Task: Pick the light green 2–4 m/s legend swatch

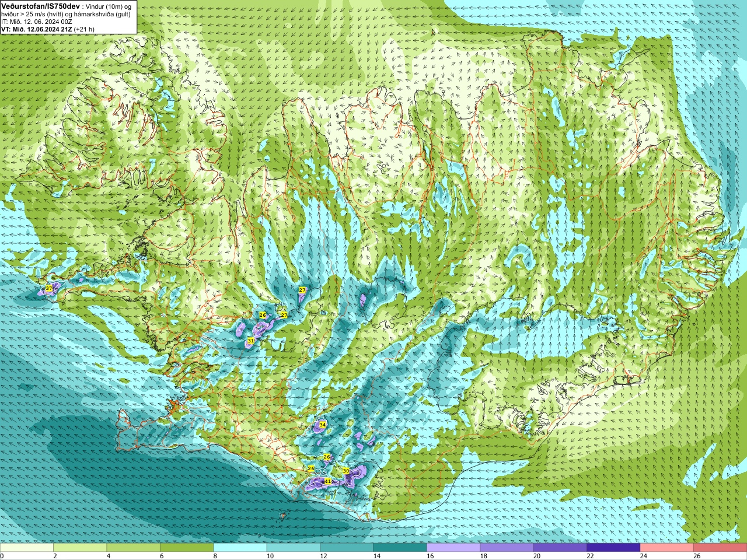Action: 80,548
